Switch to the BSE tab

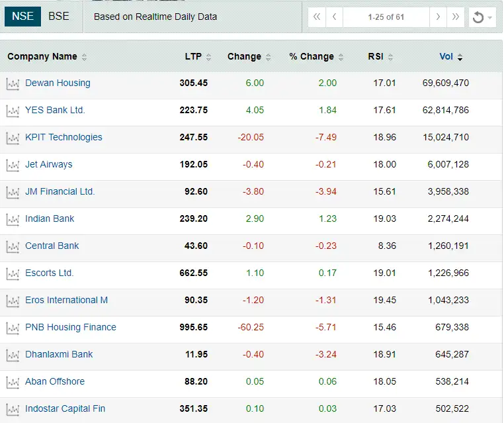click(x=59, y=16)
